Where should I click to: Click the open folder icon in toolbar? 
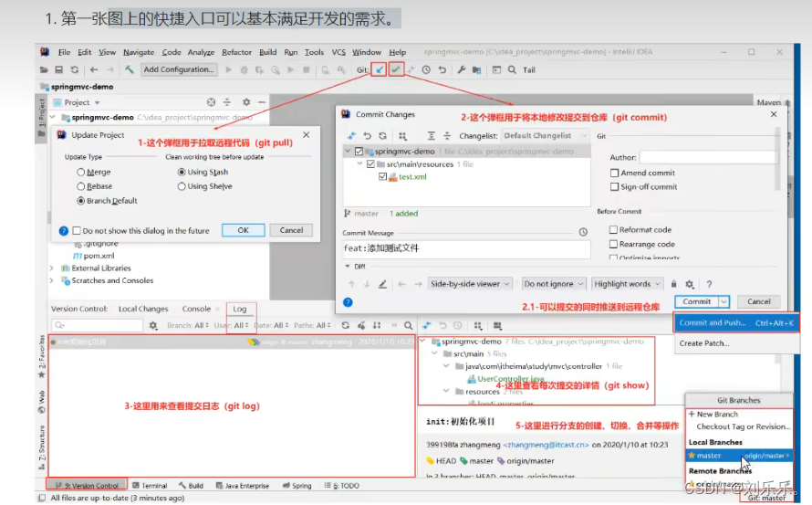(44, 69)
